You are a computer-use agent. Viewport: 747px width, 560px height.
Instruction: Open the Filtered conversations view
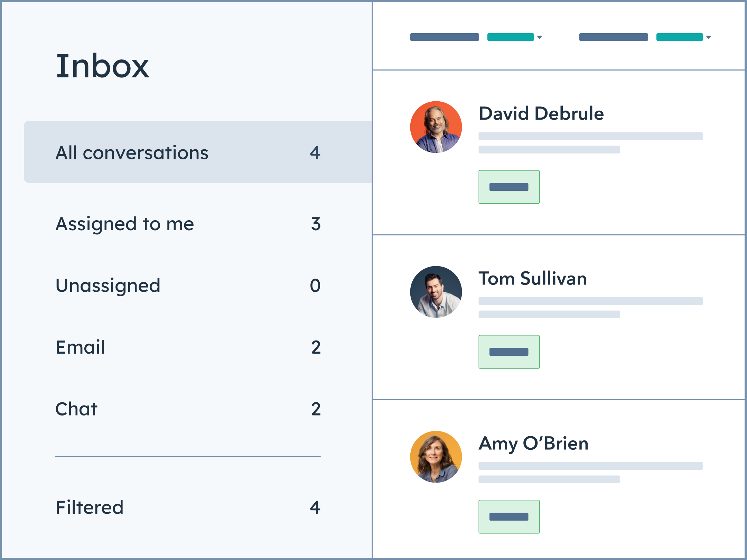pos(90,507)
